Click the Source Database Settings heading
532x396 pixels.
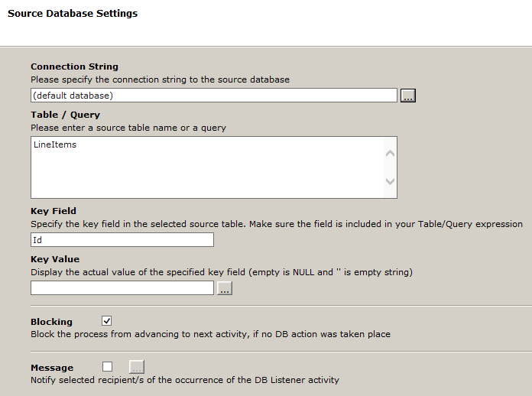point(73,14)
